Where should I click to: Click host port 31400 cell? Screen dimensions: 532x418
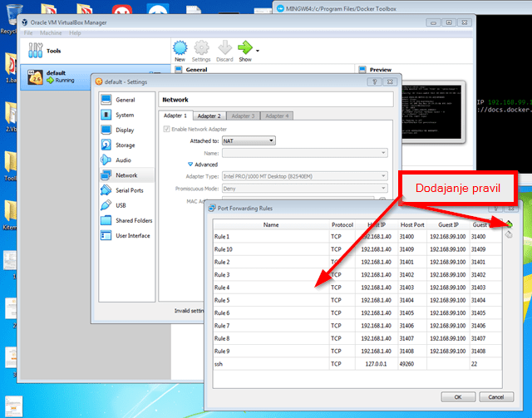[412, 237]
